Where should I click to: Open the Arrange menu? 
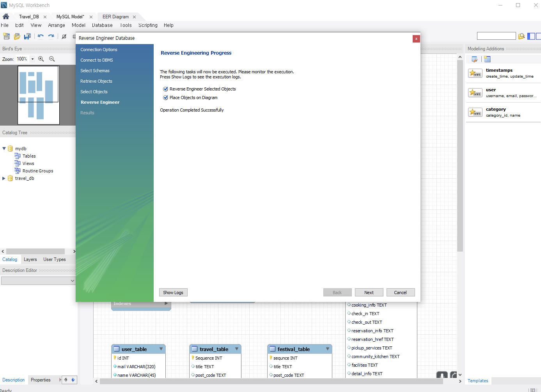[57, 25]
